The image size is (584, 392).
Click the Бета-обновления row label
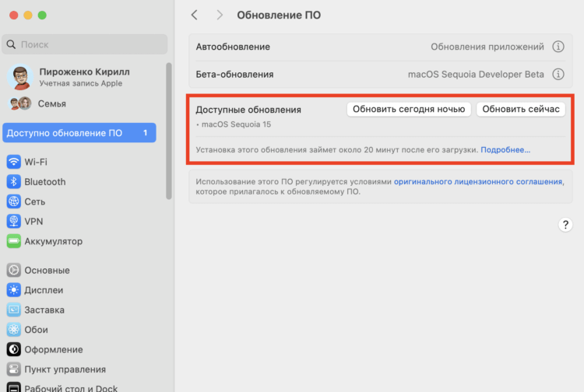pyautogui.click(x=234, y=74)
